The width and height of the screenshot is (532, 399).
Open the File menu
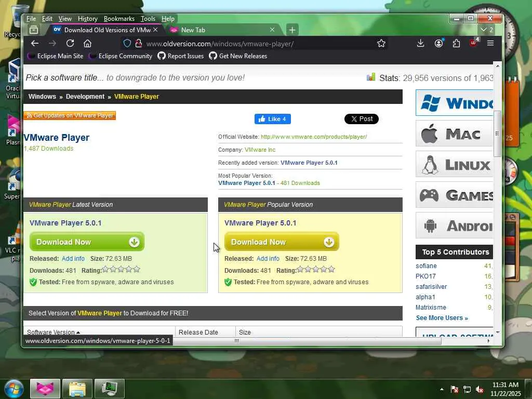(31, 19)
